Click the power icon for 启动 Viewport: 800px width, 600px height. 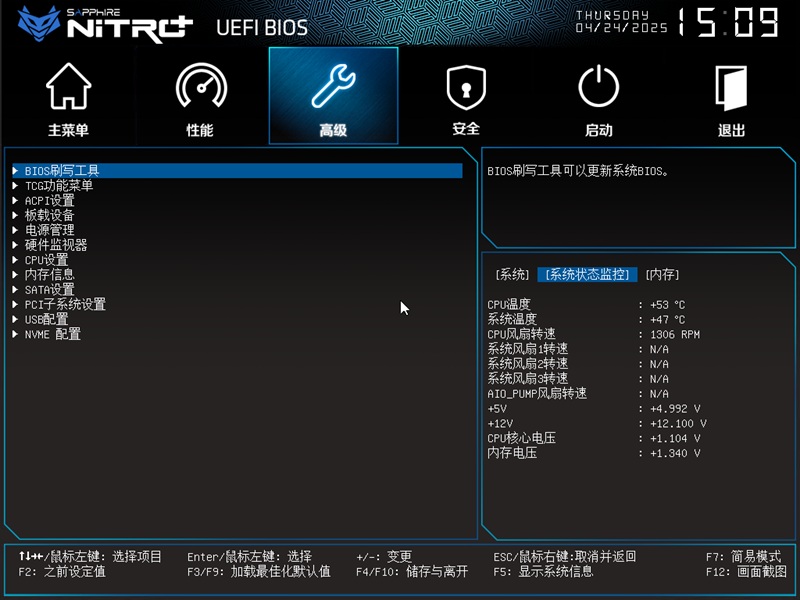(x=598, y=88)
